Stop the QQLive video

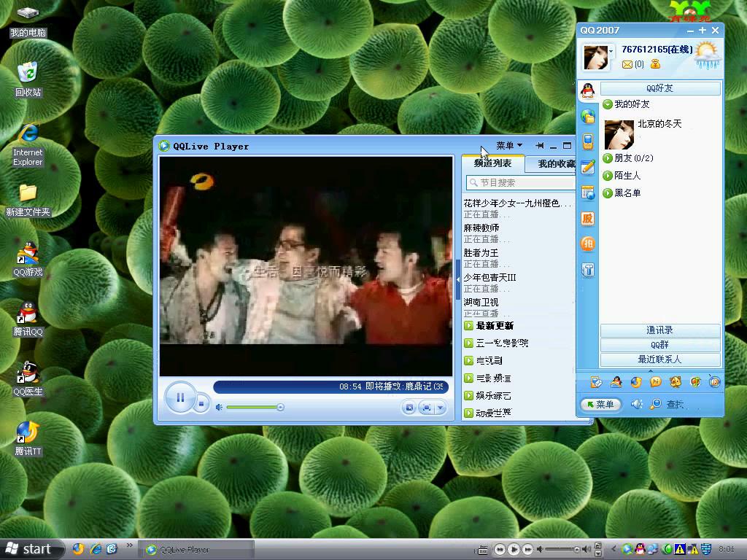pyautogui.click(x=201, y=404)
